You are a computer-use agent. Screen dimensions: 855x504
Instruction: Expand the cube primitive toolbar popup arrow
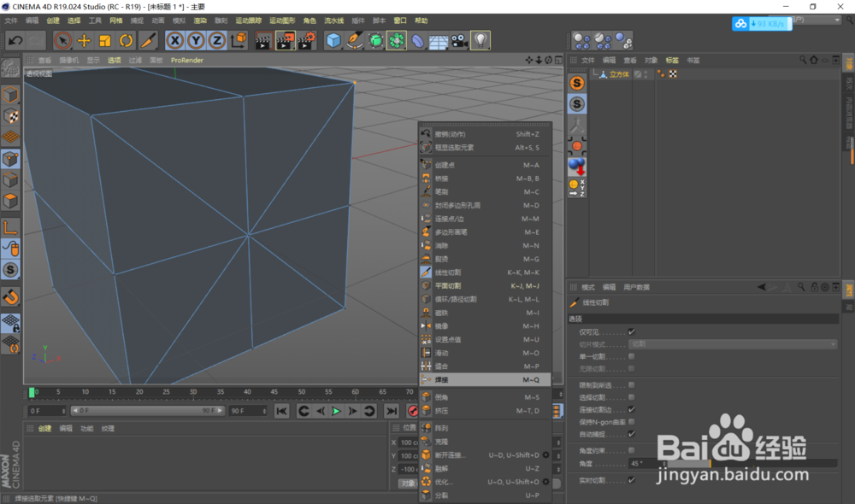coord(341,49)
